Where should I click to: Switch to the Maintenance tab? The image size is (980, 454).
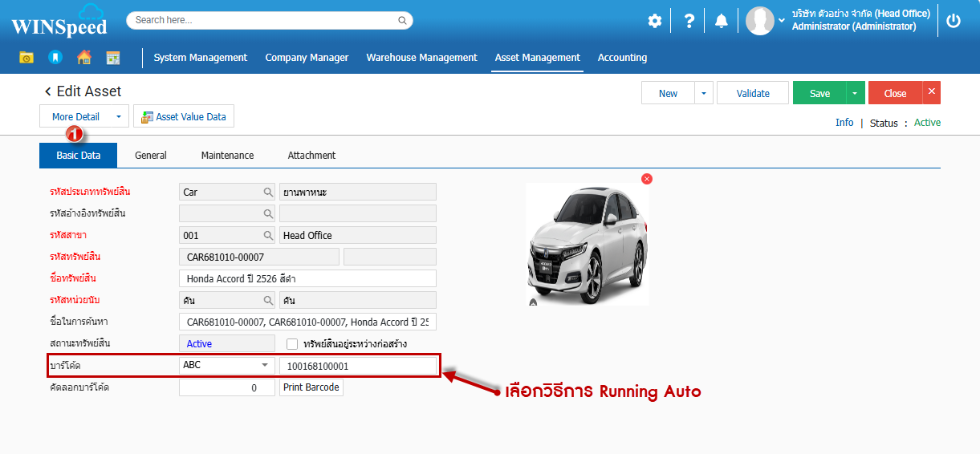click(227, 156)
